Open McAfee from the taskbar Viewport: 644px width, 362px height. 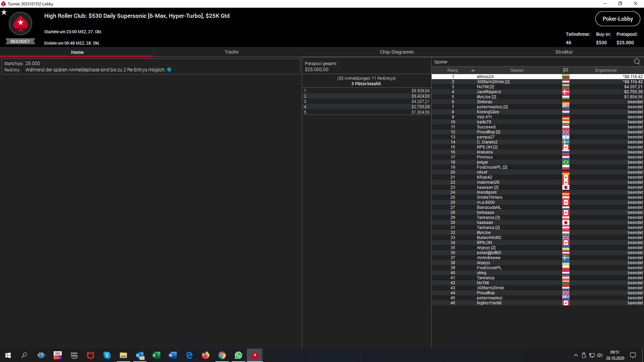91,355
